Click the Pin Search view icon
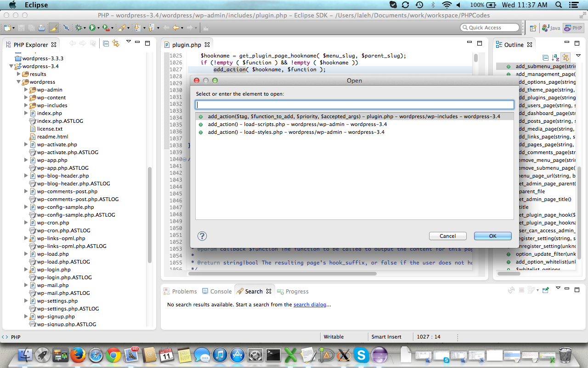 [545, 290]
